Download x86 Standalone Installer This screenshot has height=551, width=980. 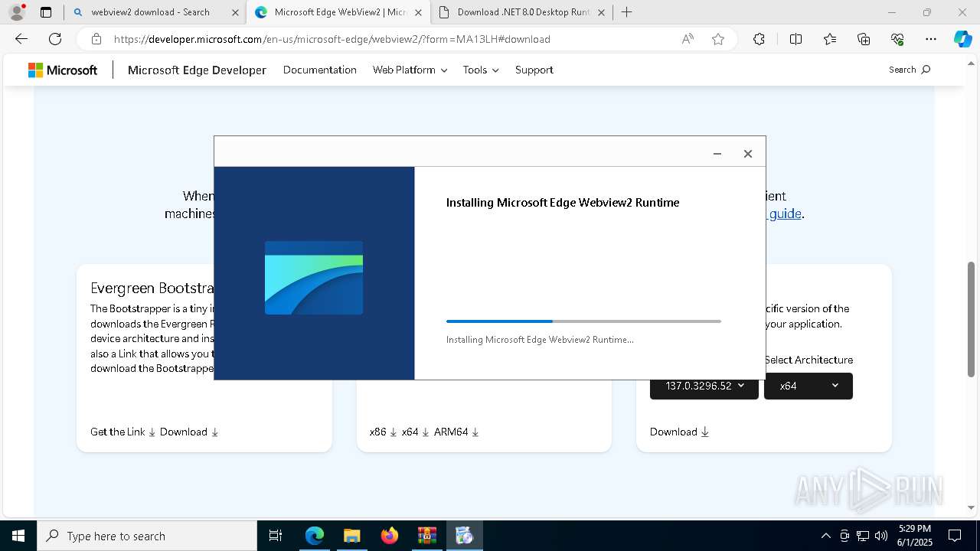(384, 432)
